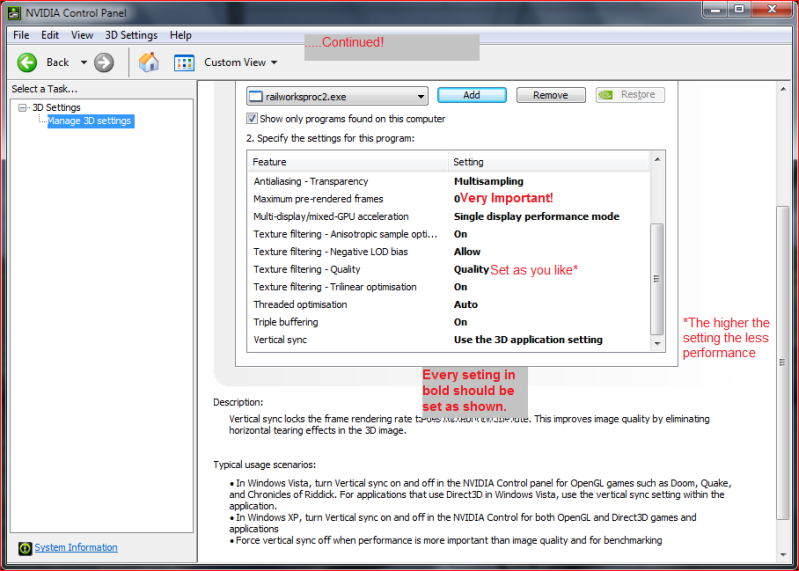The height and width of the screenshot is (571, 799).
Task: Select Manage 3D settings tree item
Action: pos(89,121)
